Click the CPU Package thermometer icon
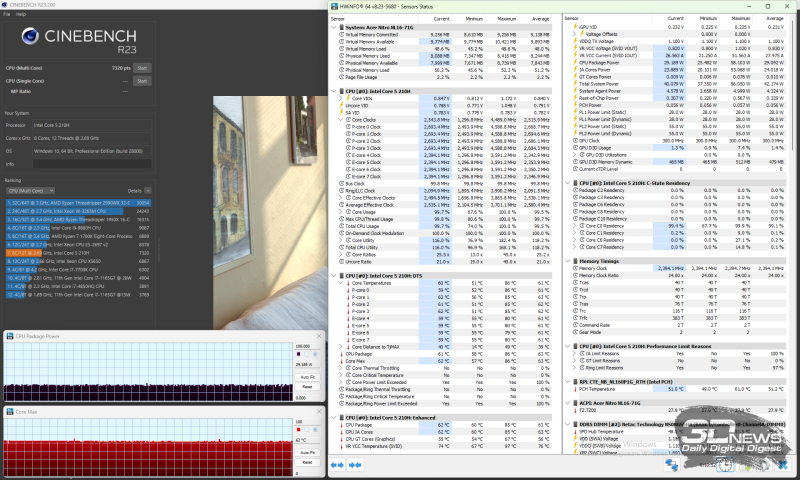This screenshot has width=800, height=480. coord(342,354)
